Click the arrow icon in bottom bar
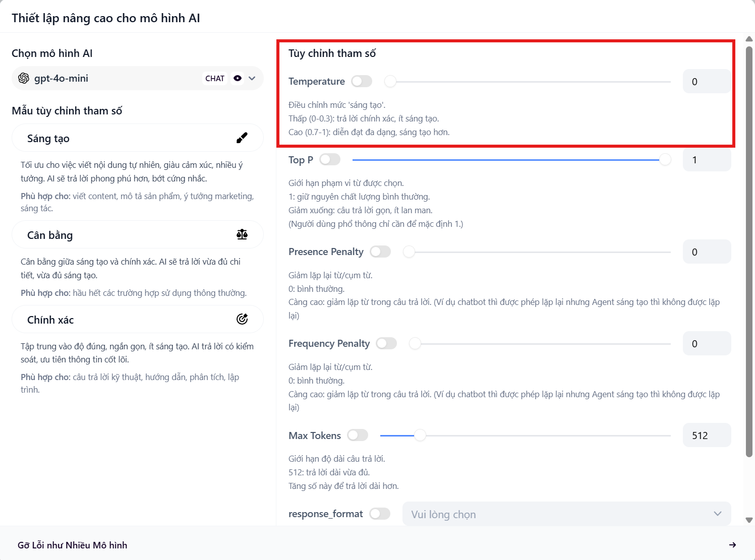755x560 pixels. pos(732,545)
